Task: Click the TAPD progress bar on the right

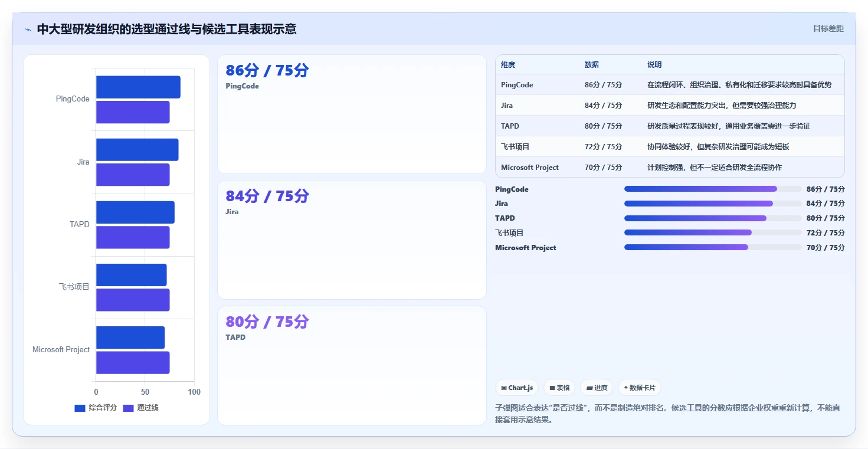Action: [x=712, y=218]
